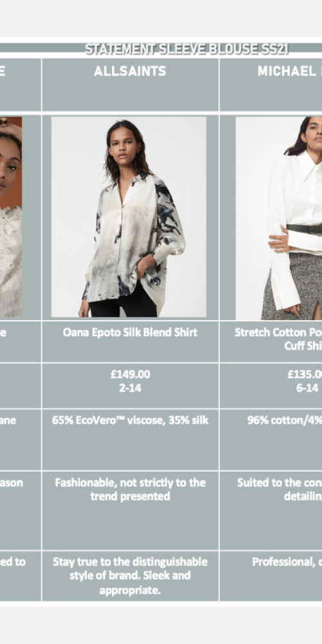Select the white cuff shirt photo

279,218
